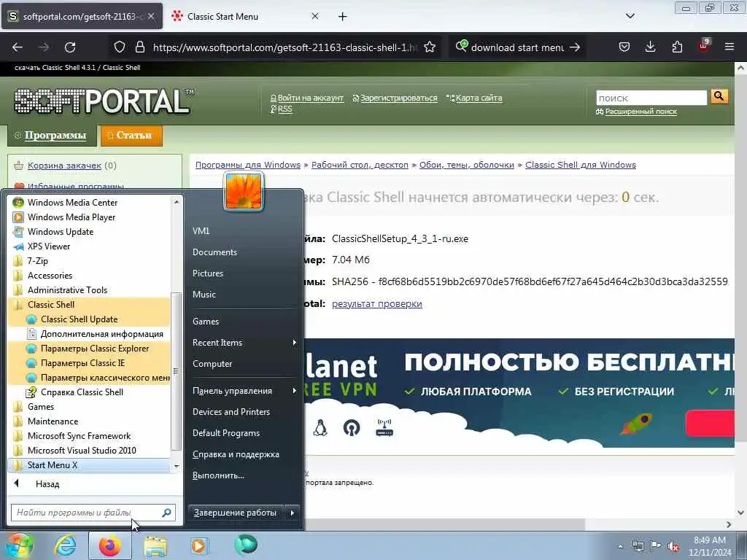
Task: Bookmark this page with the star icon
Action: click(x=429, y=47)
